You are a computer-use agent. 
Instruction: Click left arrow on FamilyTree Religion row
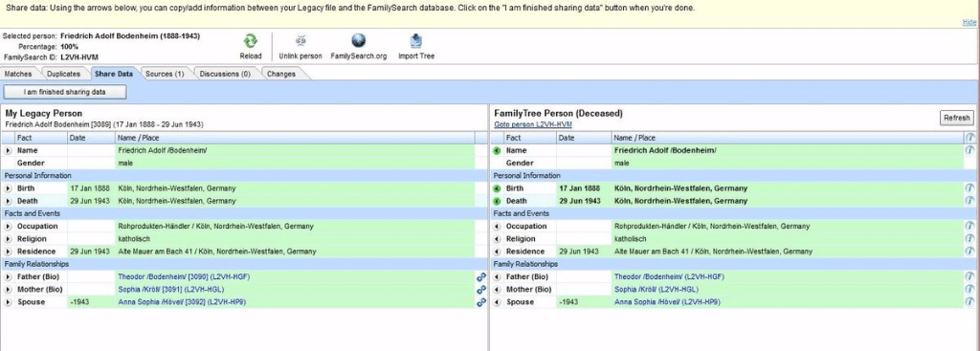[x=497, y=238]
